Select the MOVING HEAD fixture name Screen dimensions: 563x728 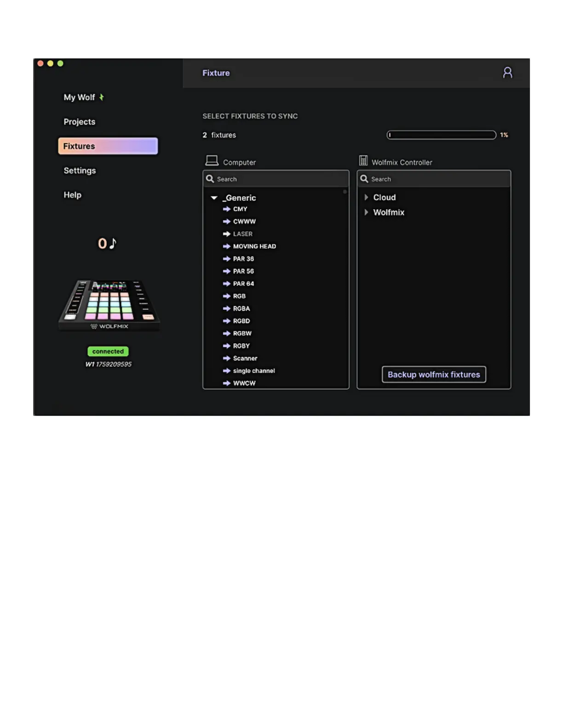point(254,246)
